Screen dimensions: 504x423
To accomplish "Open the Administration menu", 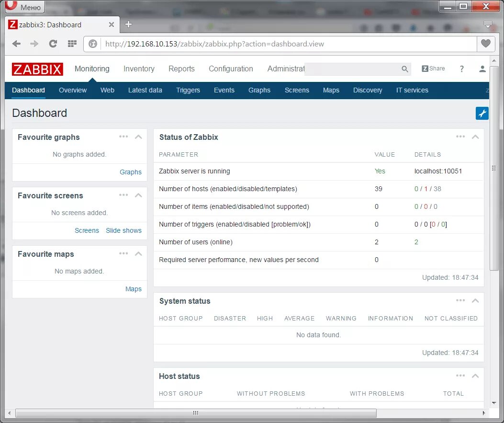I will [286, 69].
